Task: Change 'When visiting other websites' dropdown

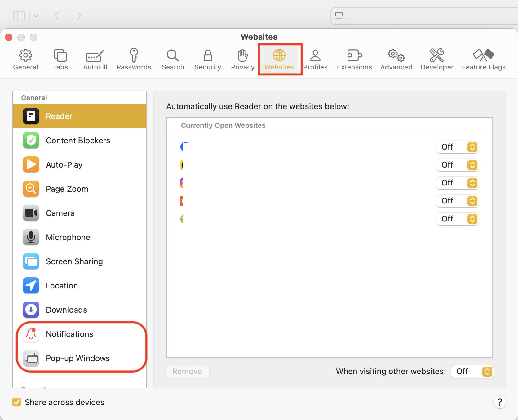Action: coord(472,371)
